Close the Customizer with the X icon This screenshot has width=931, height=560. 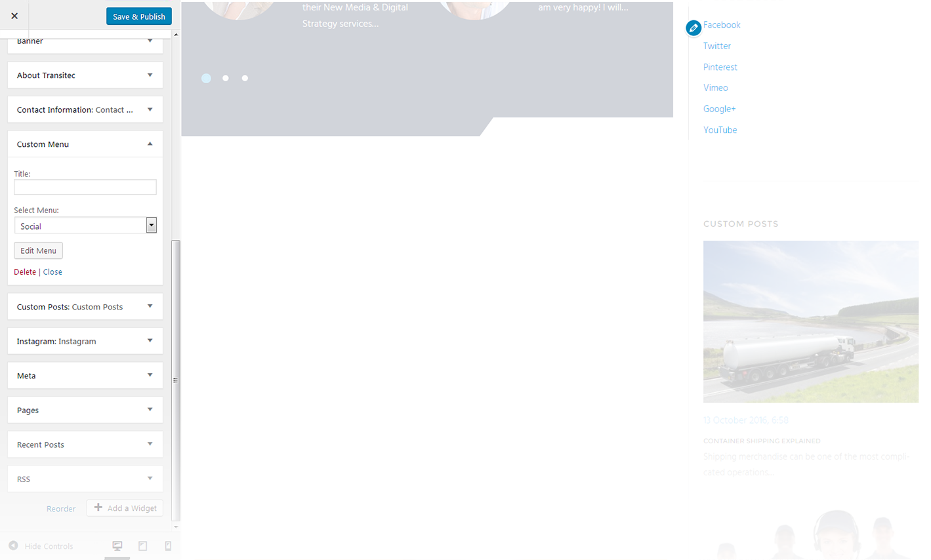pyautogui.click(x=14, y=16)
